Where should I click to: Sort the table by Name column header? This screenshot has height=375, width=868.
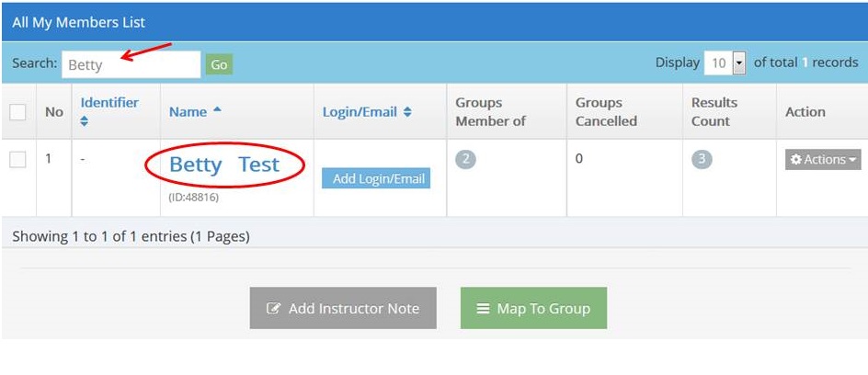[188, 112]
